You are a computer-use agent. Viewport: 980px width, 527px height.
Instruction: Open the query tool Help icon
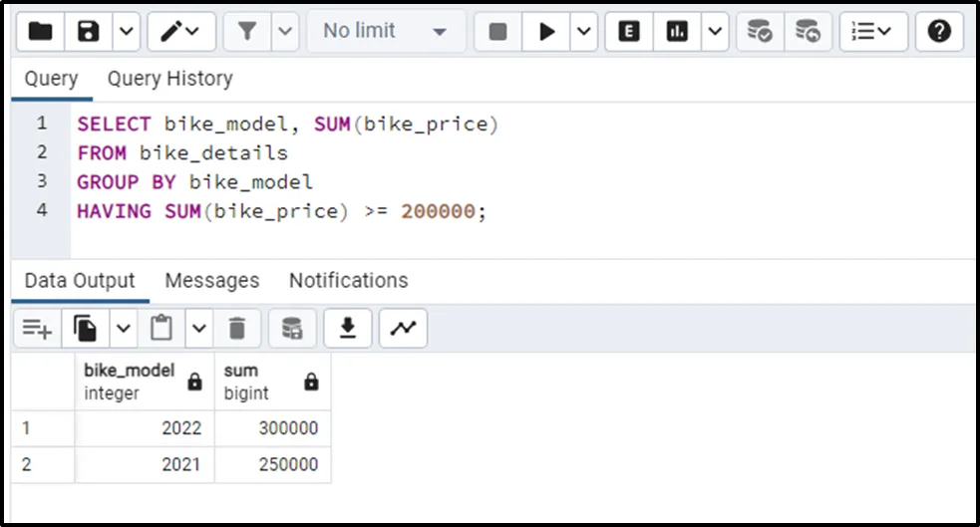tap(938, 32)
